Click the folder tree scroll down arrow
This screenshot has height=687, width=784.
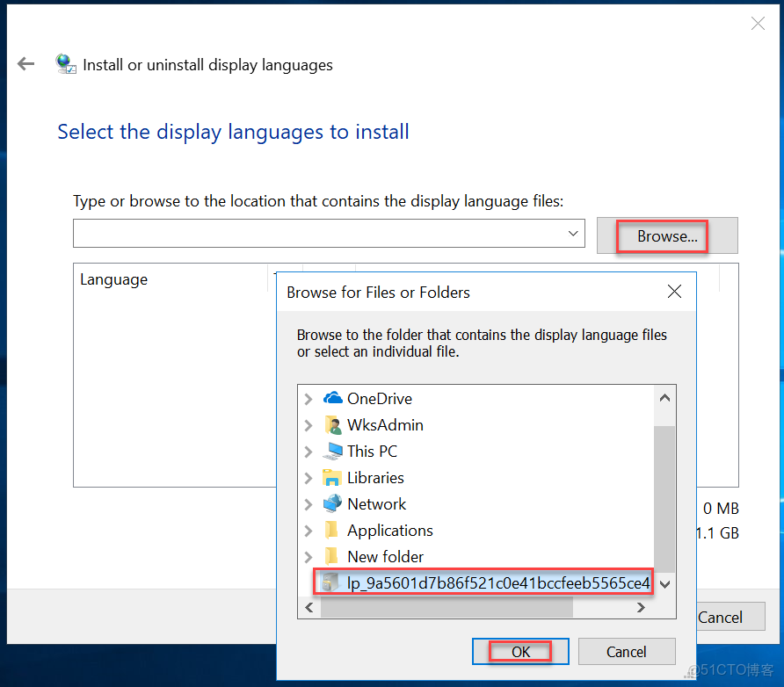click(664, 583)
